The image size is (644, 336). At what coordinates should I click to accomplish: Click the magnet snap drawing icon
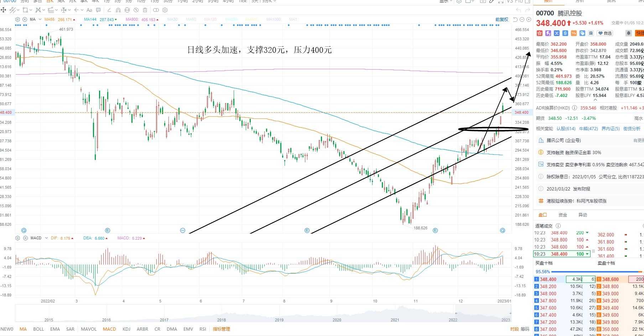[118, 10]
